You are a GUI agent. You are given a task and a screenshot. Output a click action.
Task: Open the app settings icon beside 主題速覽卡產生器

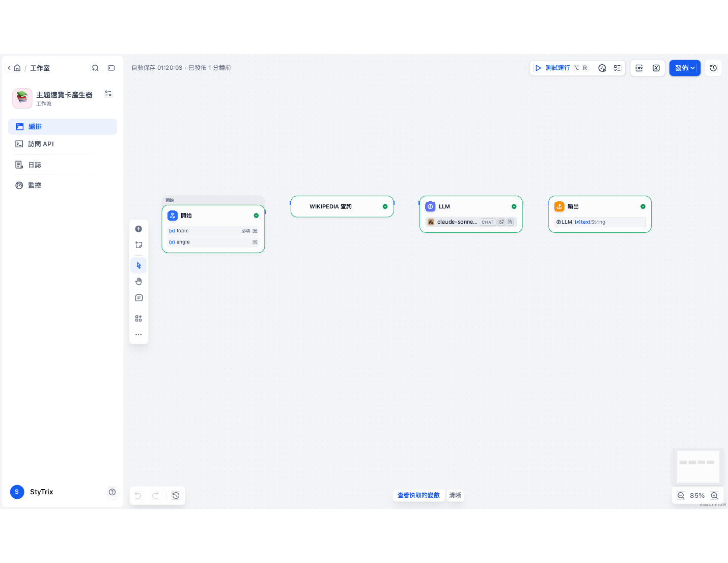click(108, 94)
